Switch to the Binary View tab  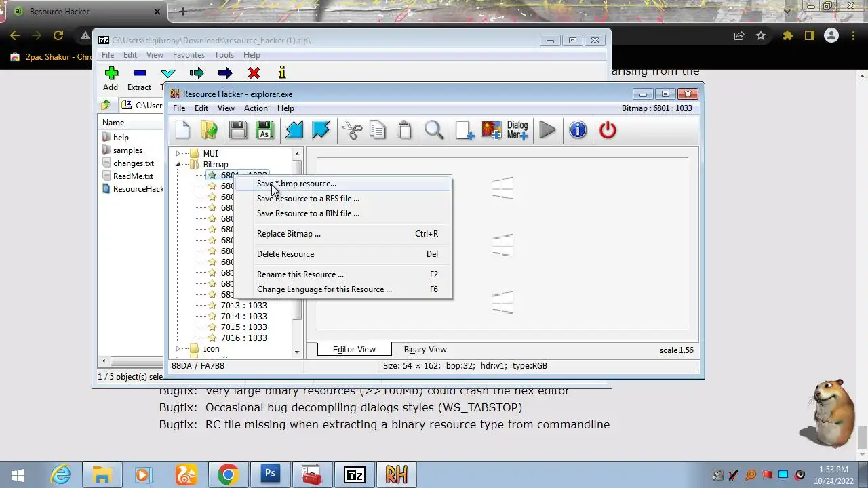[x=425, y=350]
